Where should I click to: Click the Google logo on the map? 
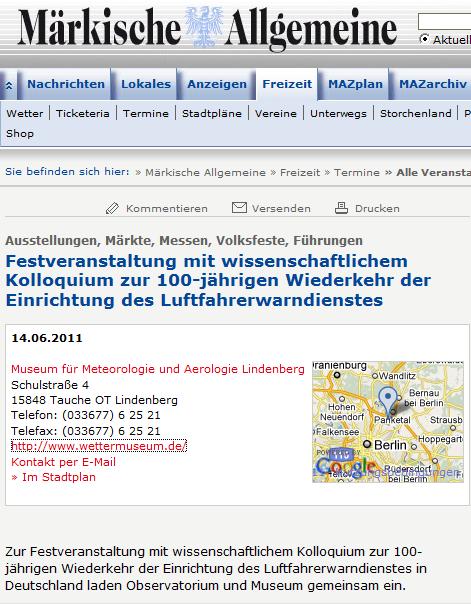[x=345, y=466]
